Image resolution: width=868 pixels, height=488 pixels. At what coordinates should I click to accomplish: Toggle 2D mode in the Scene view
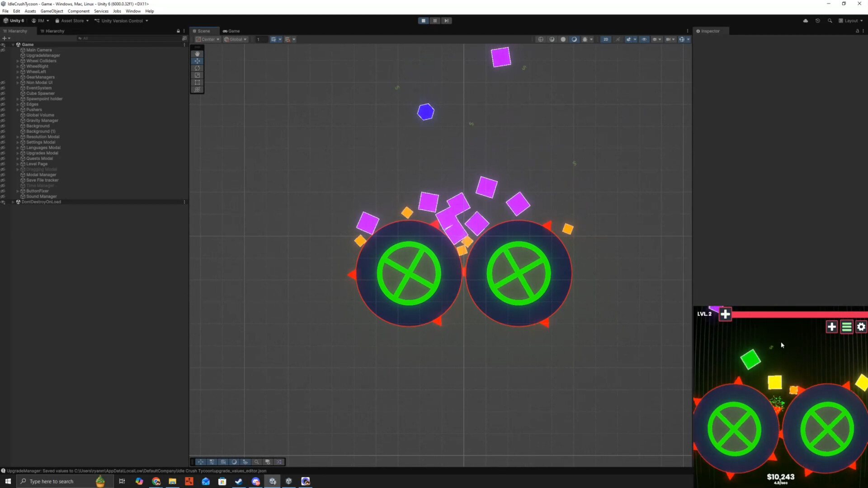pyautogui.click(x=606, y=39)
